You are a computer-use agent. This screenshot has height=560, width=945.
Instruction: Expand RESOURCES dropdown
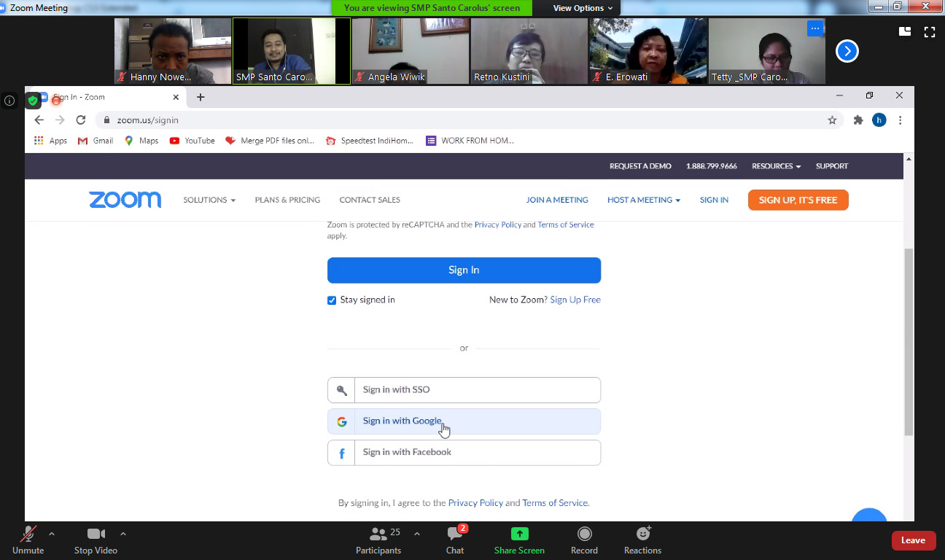[x=776, y=166]
